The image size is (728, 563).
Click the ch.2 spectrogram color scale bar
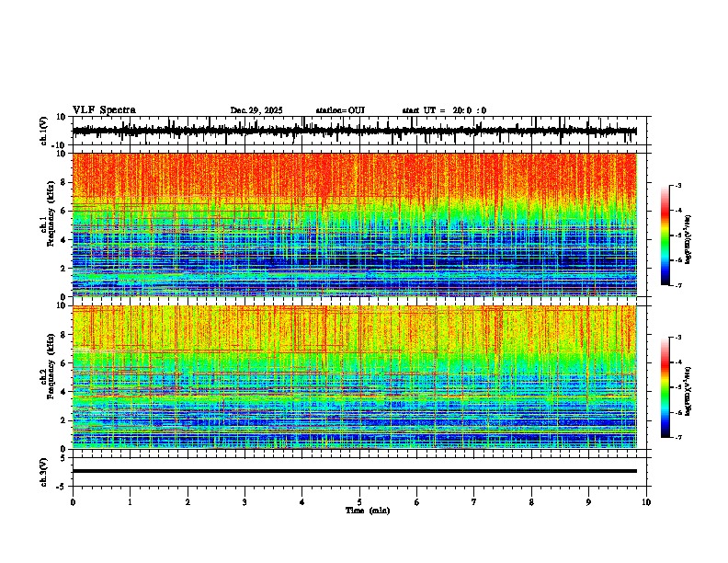pos(665,387)
